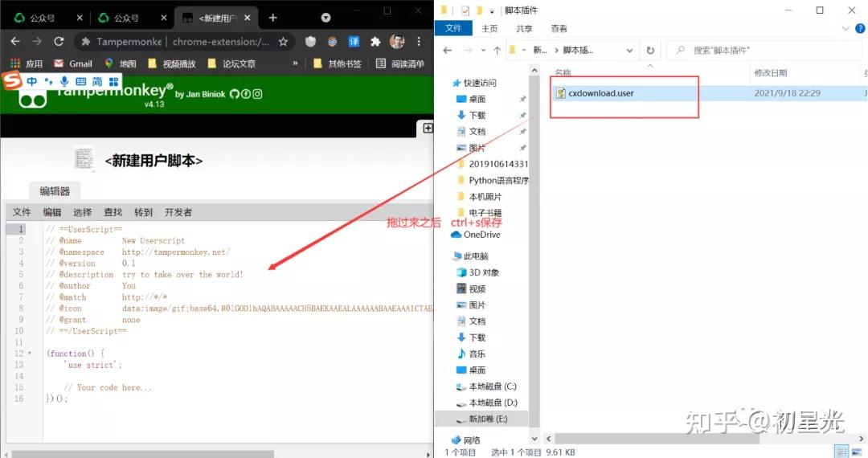Collapse the function block at line 12

(30, 354)
